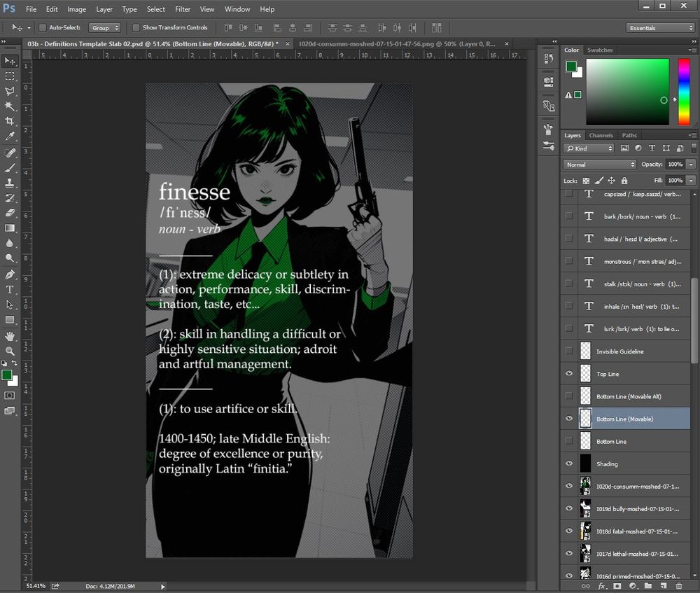Select the Invisible Guideline layer
This screenshot has width=700, height=593.
[619, 351]
